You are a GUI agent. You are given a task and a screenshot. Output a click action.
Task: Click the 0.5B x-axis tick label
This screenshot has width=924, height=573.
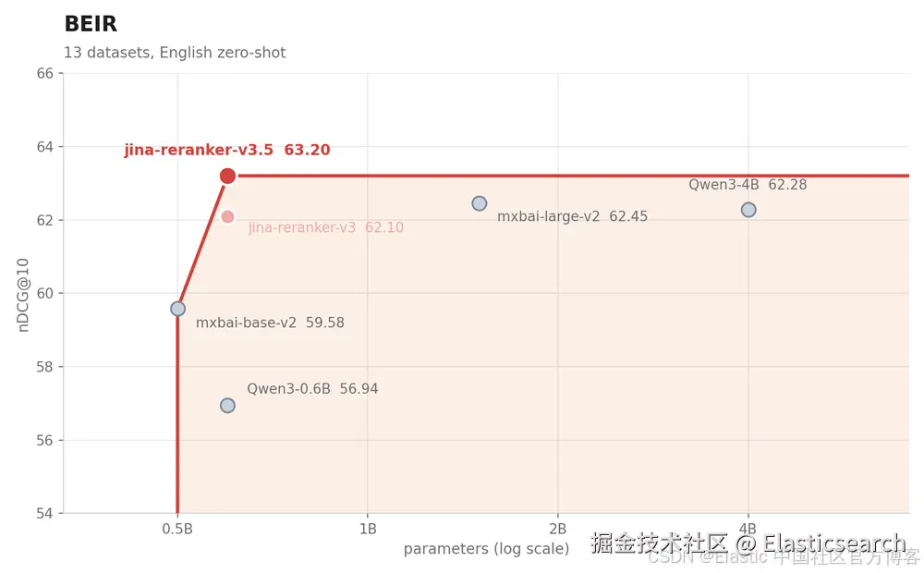pos(177,529)
